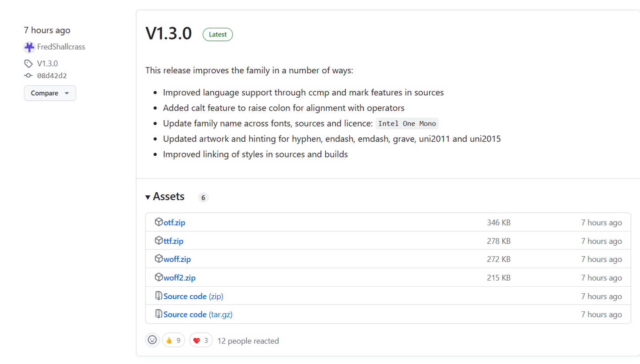Download the otf.zip asset

[173, 222]
